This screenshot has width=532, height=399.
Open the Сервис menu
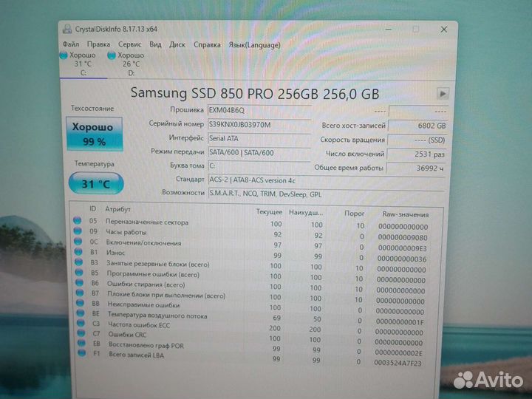pos(129,44)
